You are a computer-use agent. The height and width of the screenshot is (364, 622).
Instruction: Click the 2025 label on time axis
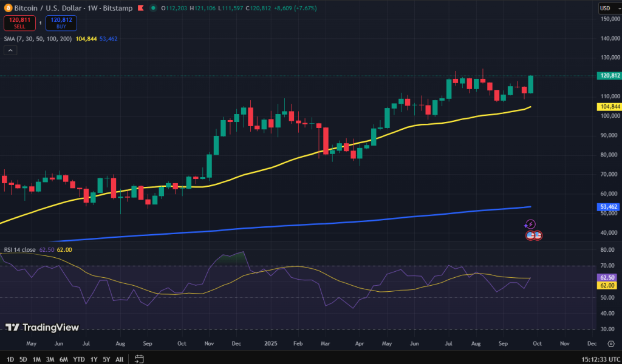click(x=270, y=343)
